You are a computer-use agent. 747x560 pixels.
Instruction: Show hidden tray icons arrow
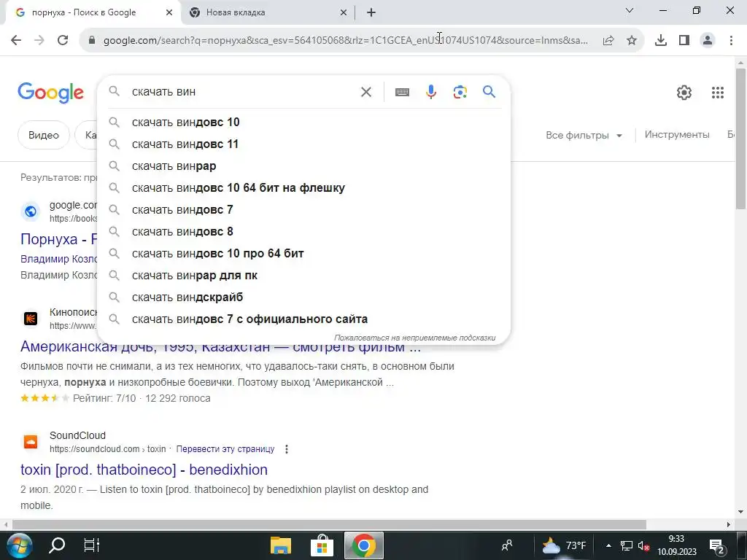pos(608,545)
